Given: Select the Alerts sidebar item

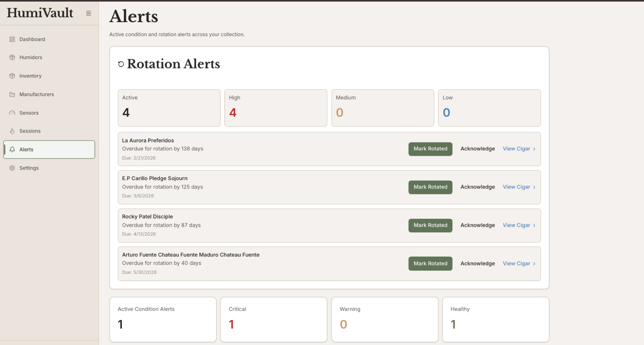Looking at the screenshot, I should [49, 150].
